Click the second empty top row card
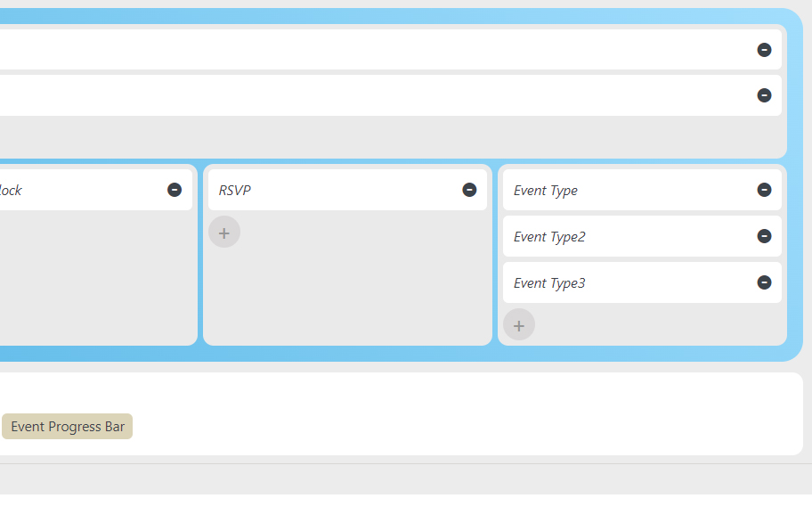The image size is (812, 531). pos(391,95)
